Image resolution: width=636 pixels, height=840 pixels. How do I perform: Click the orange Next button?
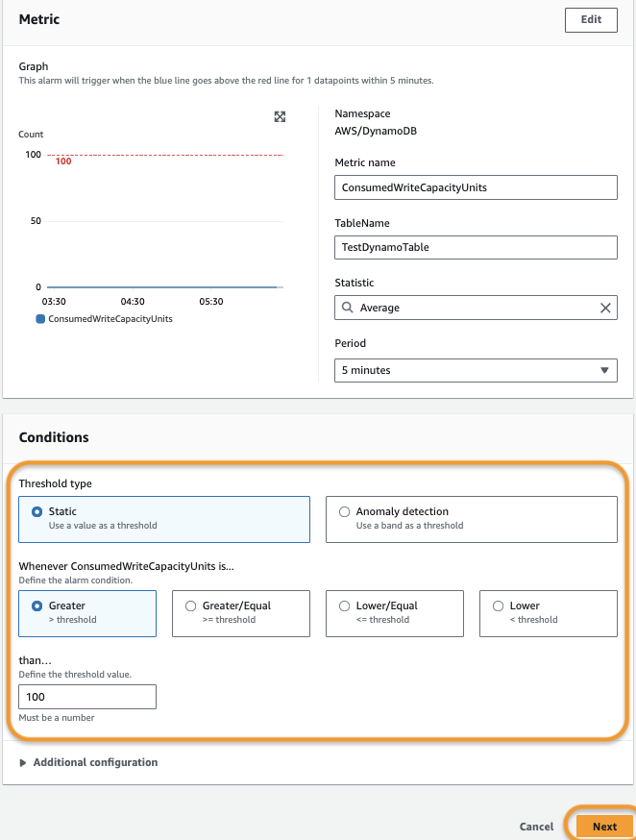point(604,827)
